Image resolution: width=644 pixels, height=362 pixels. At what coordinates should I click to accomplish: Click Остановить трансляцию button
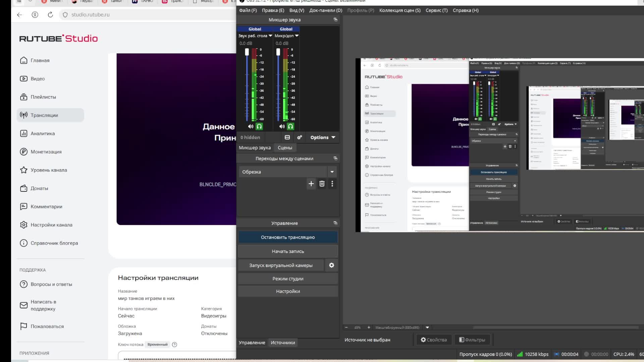point(288,237)
